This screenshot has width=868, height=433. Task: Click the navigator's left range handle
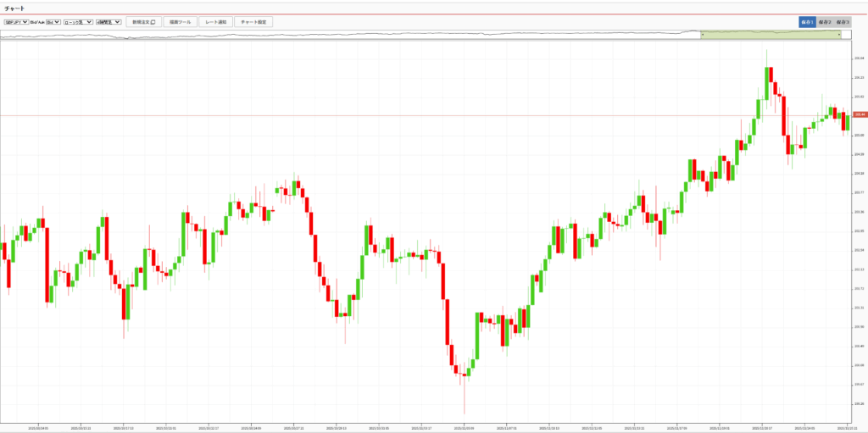tap(702, 35)
